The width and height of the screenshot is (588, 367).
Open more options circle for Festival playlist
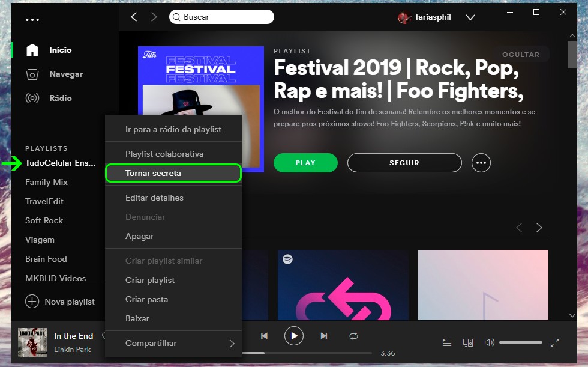click(x=481, y=163)
